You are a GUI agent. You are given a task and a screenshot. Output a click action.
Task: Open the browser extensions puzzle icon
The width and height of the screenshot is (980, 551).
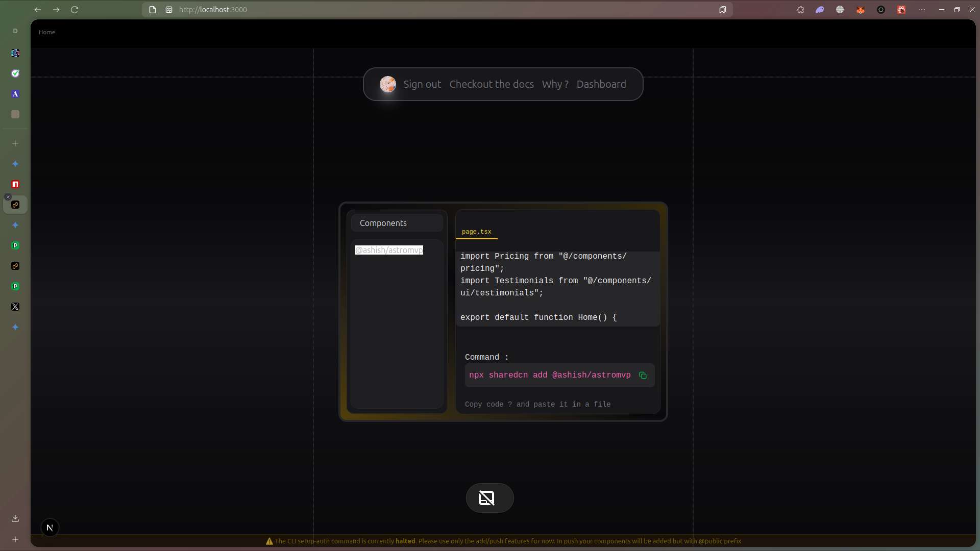pyautogui.click(x=800, y=10)
